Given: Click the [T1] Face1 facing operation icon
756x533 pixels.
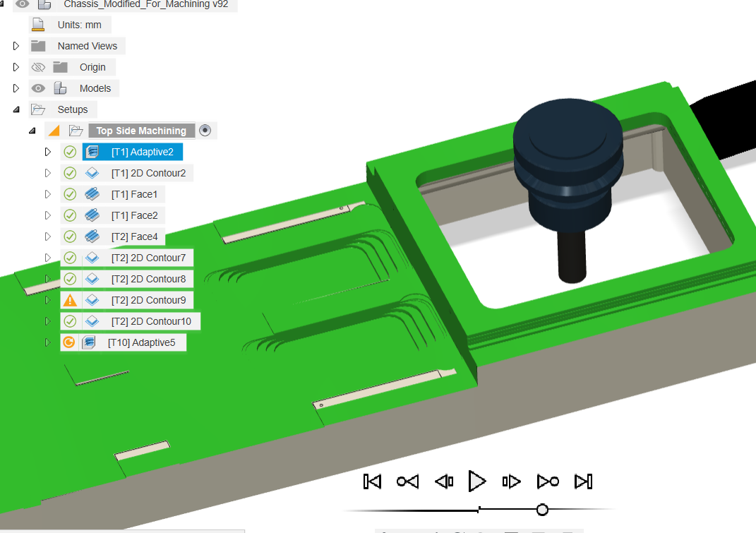Looking at the screenshot, I should pos(92,193).
